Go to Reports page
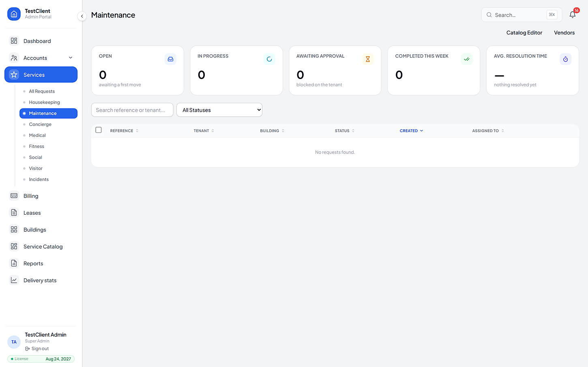This screenshot has height=367, width=588. [41, 263]
